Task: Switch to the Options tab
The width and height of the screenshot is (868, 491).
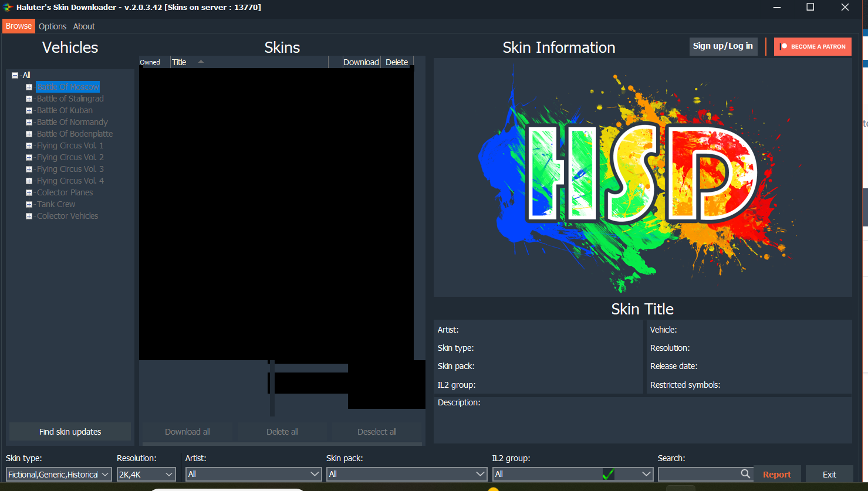Action: click(52, 26)
